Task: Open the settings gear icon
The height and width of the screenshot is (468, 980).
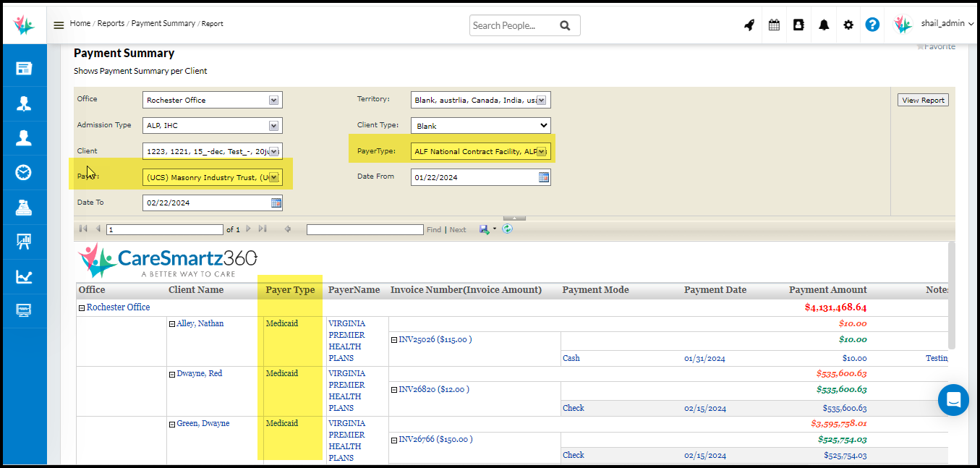Action: click(x=848, y=25)
